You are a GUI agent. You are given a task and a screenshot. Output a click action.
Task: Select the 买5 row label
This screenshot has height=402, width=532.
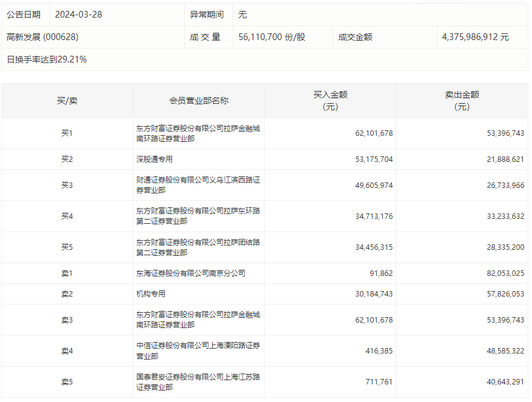click(67, 247)
